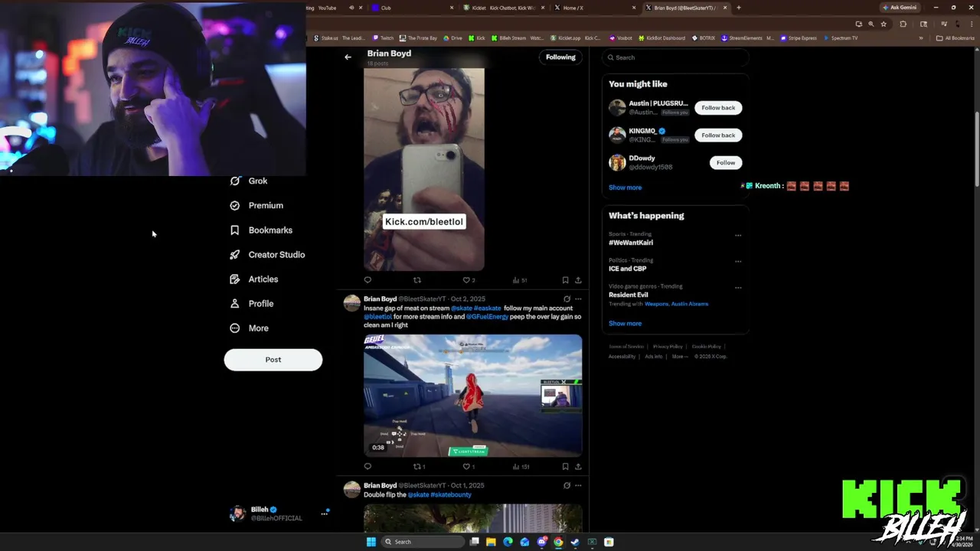Open the bloody face selfie image

[423, 169]
